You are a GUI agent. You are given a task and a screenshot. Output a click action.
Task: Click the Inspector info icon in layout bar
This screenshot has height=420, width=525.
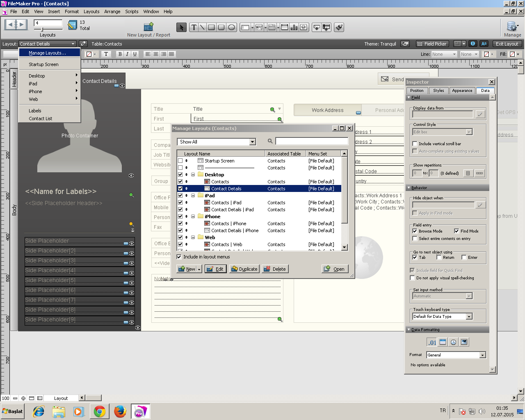(x=473, y=43)
